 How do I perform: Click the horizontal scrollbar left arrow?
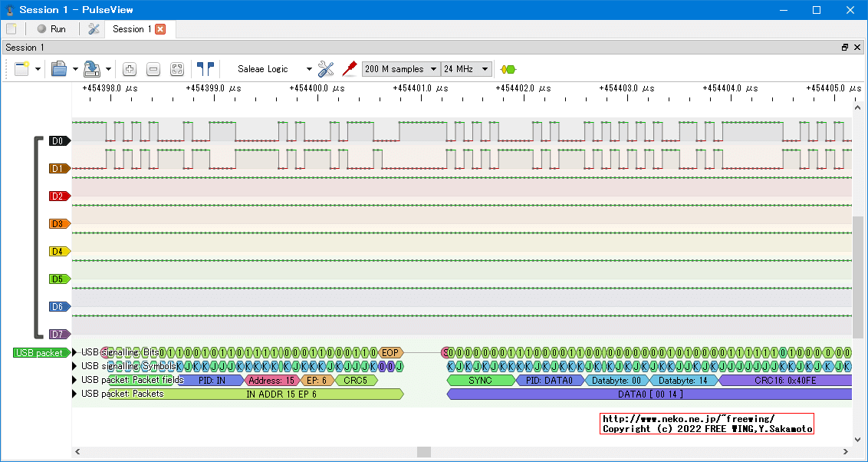pyautogui.click(x=77, y=451)
